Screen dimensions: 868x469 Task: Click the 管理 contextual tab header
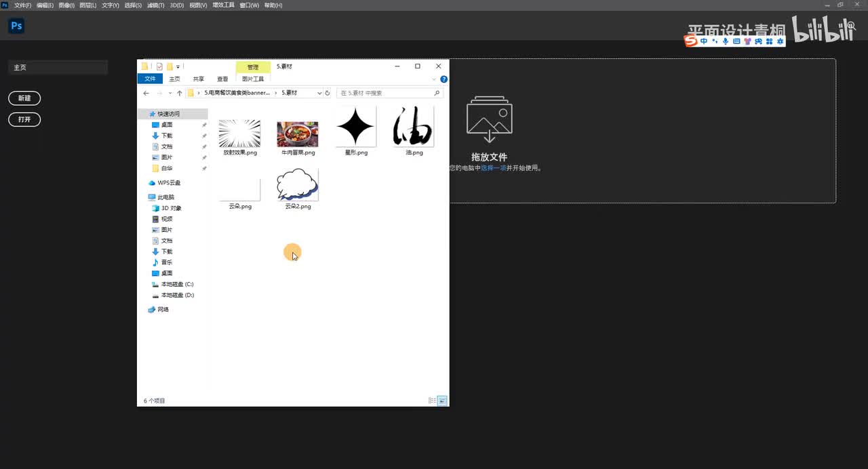(253, 67)
